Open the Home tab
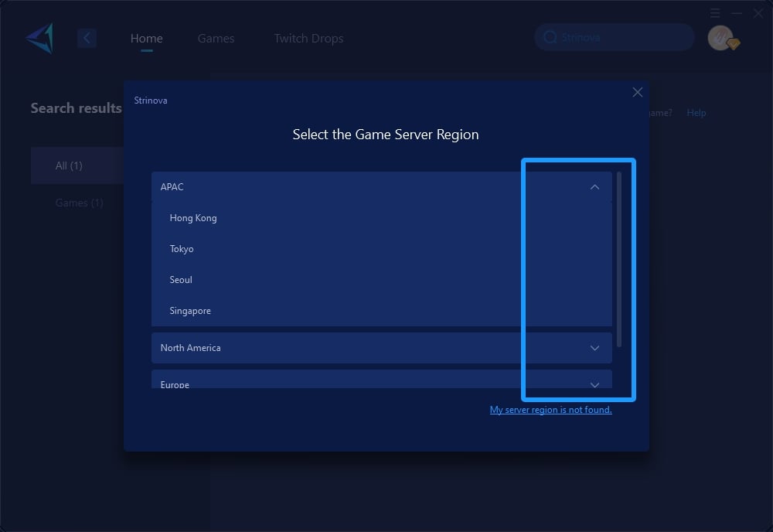 click(146, 38)
